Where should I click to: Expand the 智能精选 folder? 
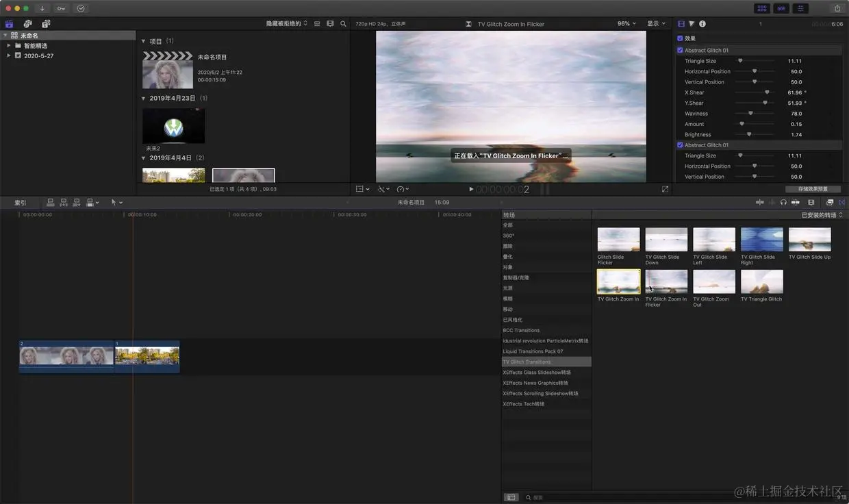coord(8,46)
